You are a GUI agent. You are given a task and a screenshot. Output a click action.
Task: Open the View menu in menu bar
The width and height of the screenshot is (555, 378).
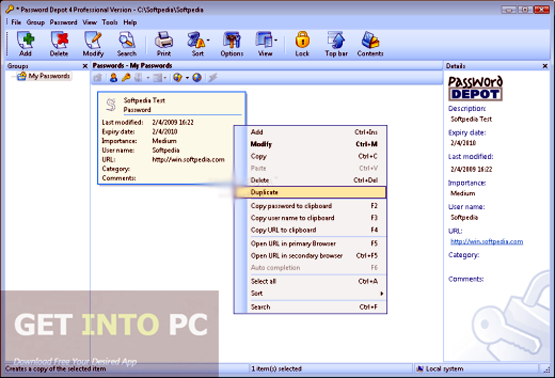[x=90, y=22]
